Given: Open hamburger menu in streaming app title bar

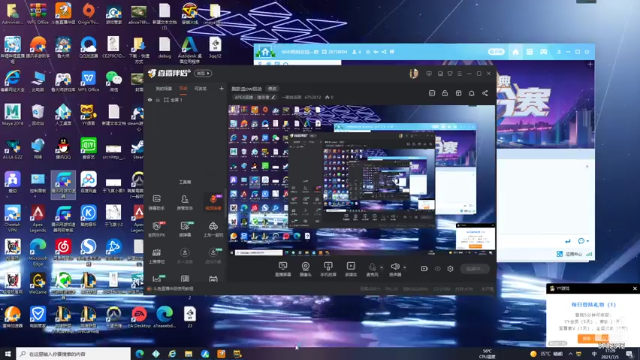Looking at the screenshot, I should (x=460, y=73).
